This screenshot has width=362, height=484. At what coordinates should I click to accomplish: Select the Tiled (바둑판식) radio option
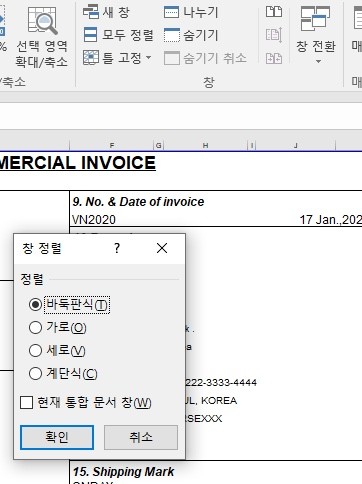click(x=35, y=304)
